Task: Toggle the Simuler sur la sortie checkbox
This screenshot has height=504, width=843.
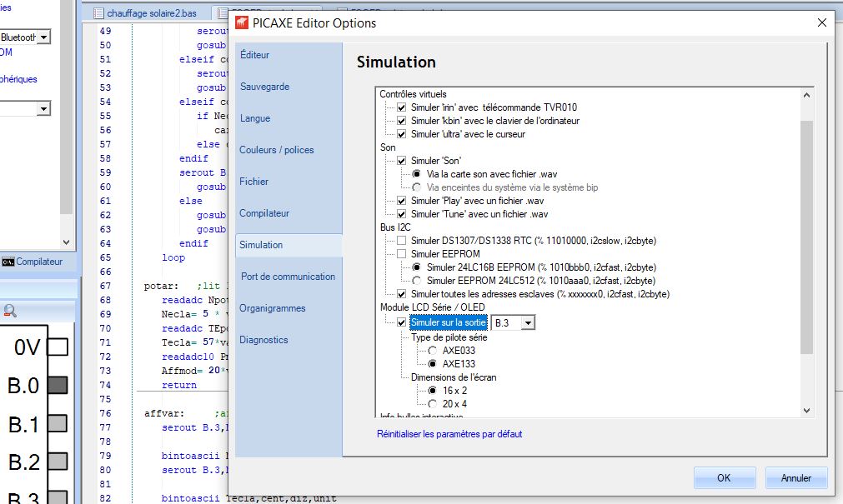Action: [401, 322]
